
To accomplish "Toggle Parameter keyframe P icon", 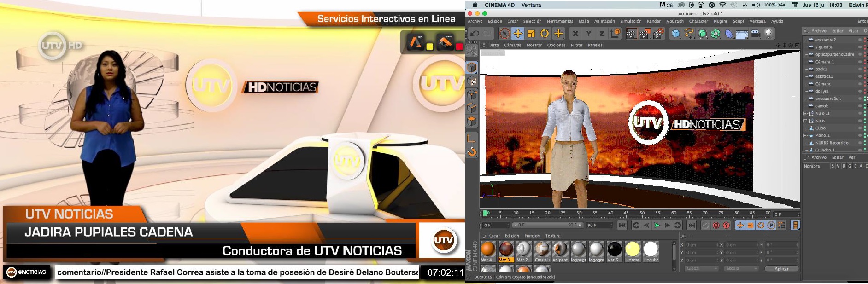I will (x=771, y=225).
